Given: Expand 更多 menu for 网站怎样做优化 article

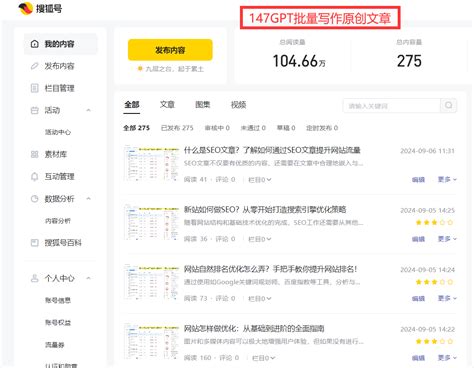Looking at the screenshot, I should [447, 357].
